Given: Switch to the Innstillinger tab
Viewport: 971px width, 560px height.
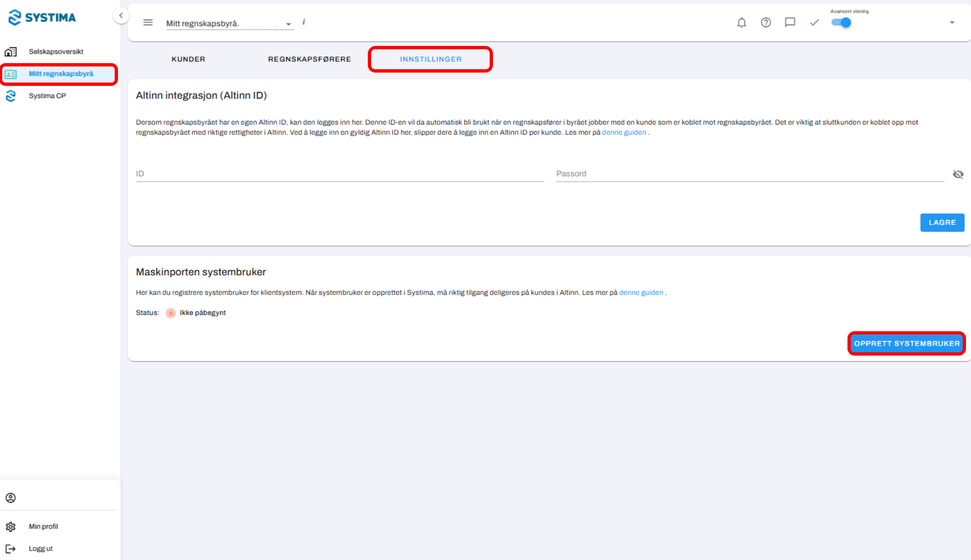Looking at the screenshot, I should pos(431,59).
